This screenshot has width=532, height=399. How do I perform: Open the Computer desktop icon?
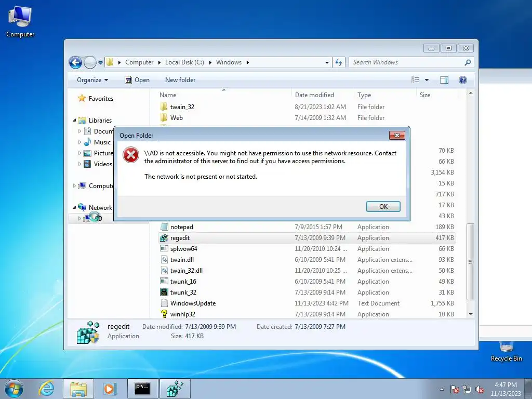point(20,22)
